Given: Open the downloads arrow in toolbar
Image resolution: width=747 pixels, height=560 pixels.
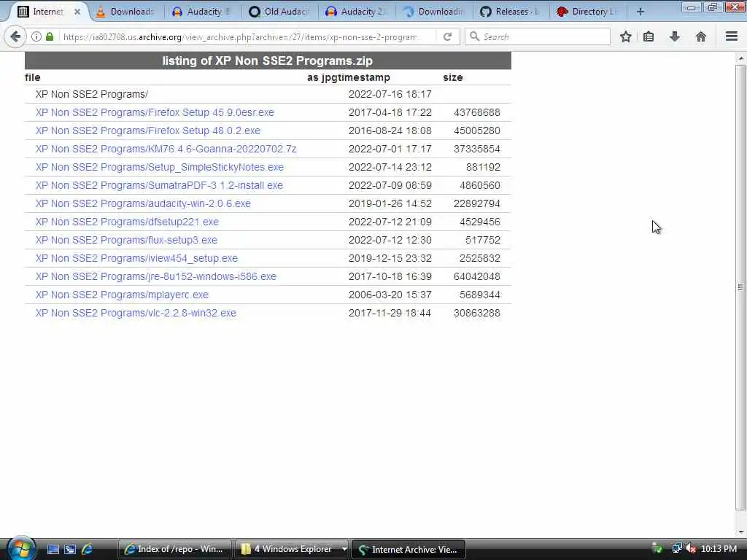Looking at the screenshot, I should (675, 36).
